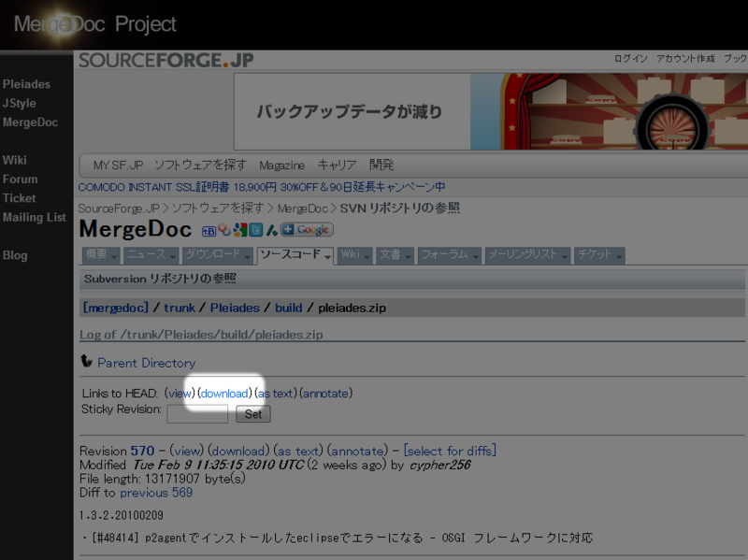Click the Add to Google button

coord(307,230)
